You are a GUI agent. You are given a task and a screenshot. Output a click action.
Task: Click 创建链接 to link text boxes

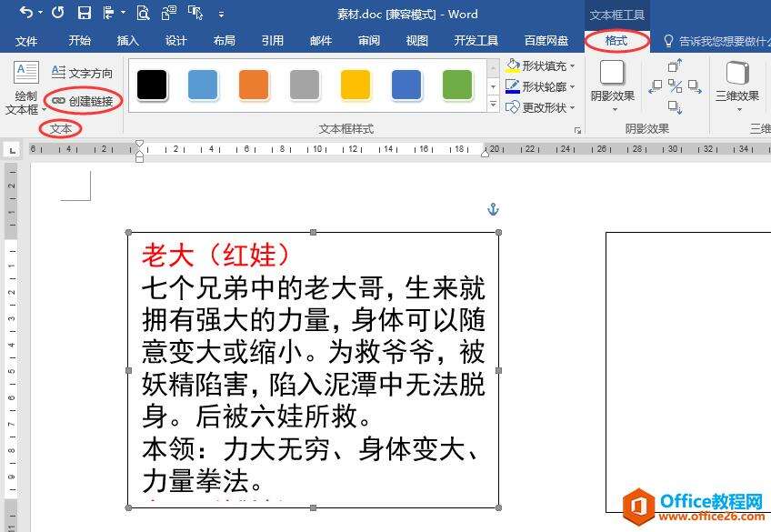83,101
